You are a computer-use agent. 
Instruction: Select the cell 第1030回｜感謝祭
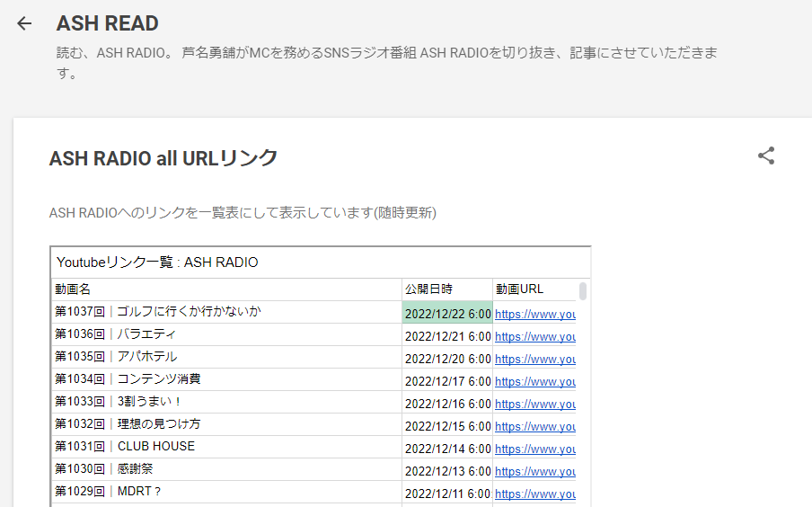(227, 469)
